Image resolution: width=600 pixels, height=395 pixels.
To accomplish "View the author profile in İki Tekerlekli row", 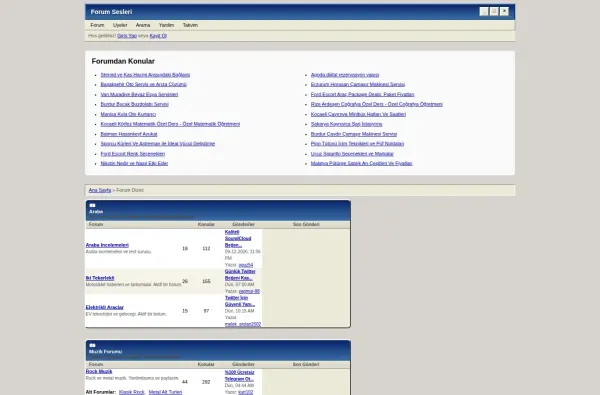I will tap(249, 291).
